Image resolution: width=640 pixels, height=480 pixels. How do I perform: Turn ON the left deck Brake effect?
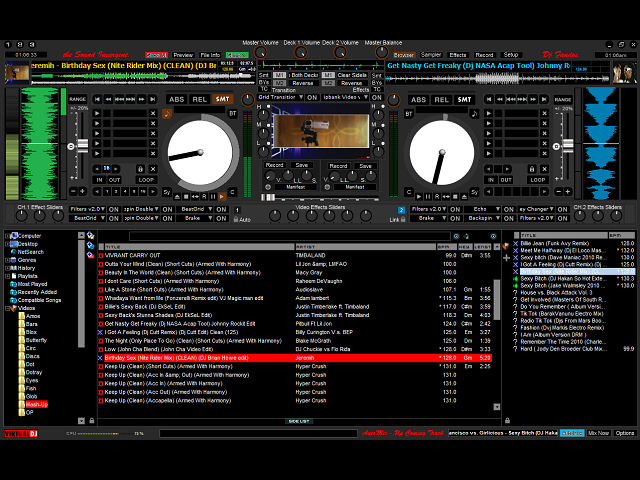tap(221, 218)
